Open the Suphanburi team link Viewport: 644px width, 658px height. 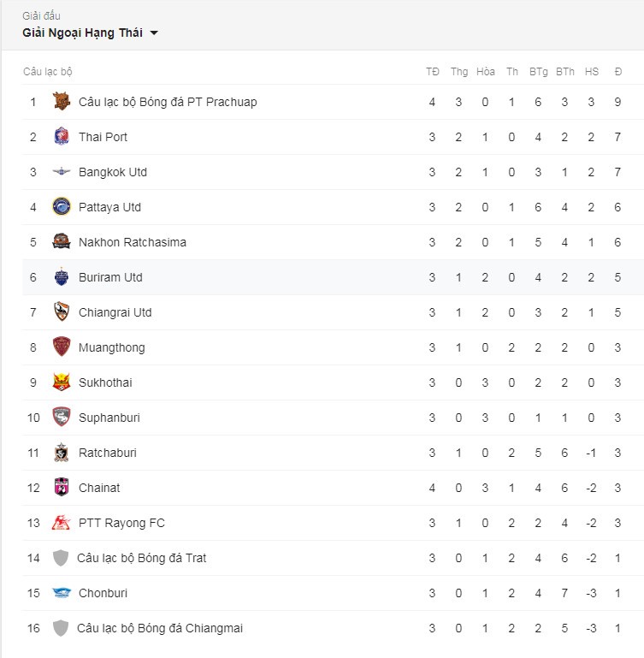(109, 418)
